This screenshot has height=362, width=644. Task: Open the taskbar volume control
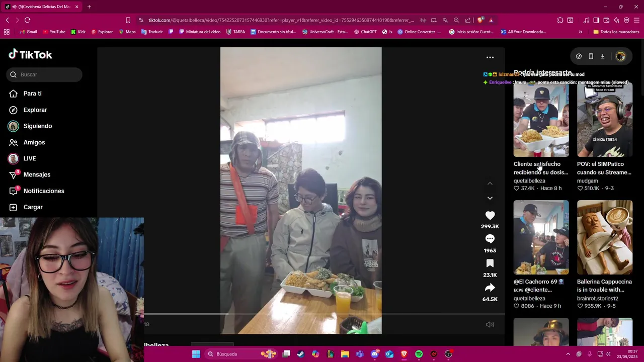pos(608,354)
